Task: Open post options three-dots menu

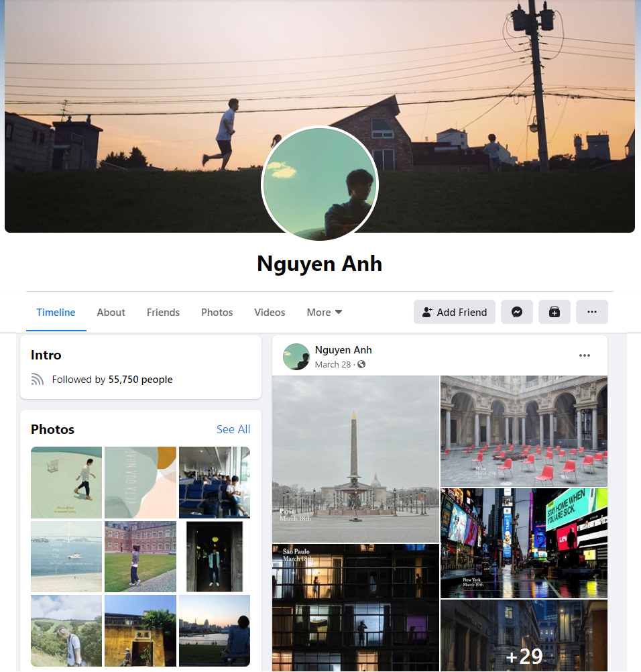Action: coord(585,355)
